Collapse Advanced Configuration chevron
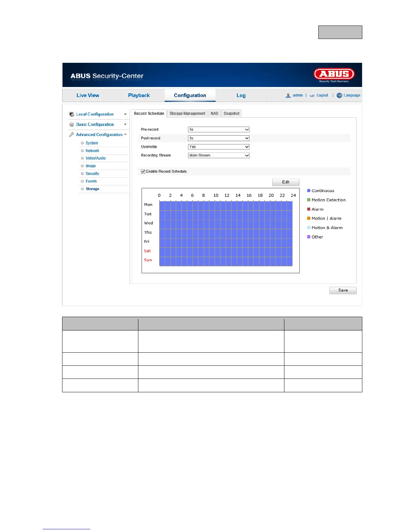This screenshot has width=411, height=532. click(125, 135)
